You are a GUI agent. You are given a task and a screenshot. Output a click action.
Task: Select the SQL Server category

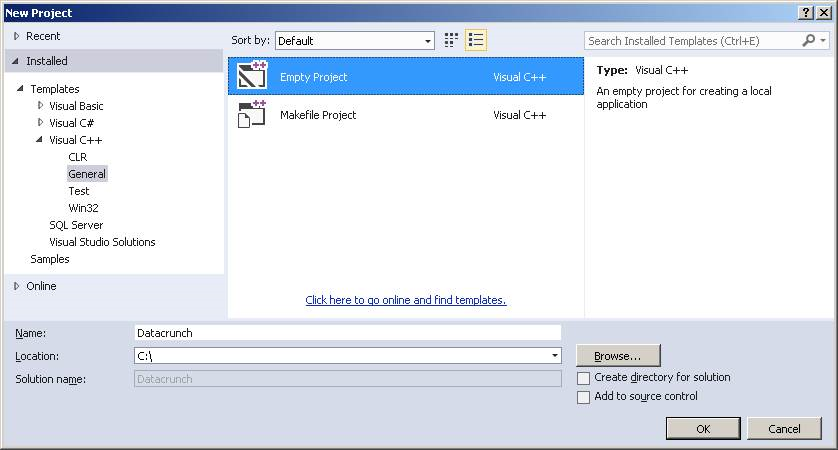pyautogui.click(x=76, y=225)
